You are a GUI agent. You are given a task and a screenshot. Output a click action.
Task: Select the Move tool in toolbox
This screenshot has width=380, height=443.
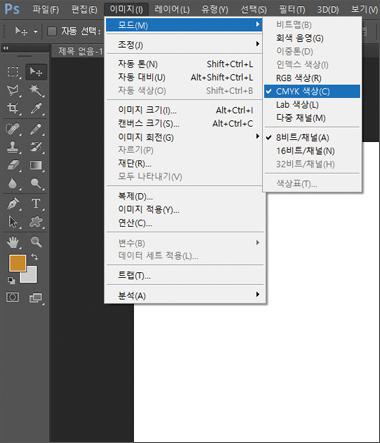point(36,72)
